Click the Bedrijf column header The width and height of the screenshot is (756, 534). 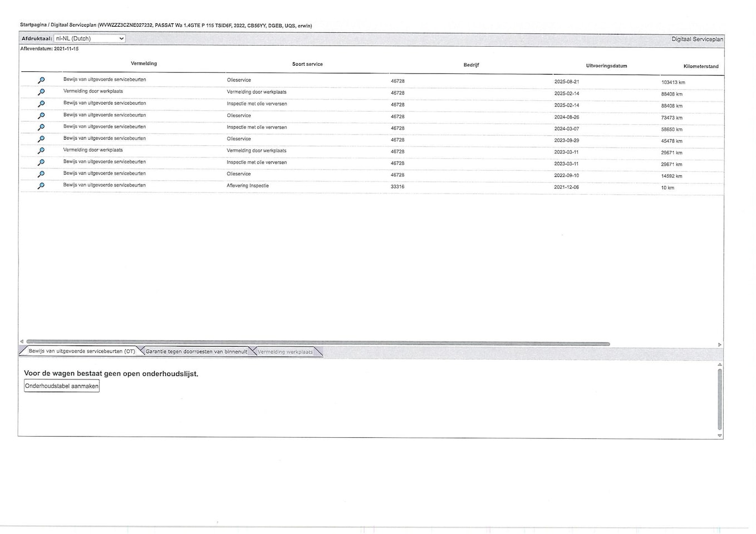471,65
